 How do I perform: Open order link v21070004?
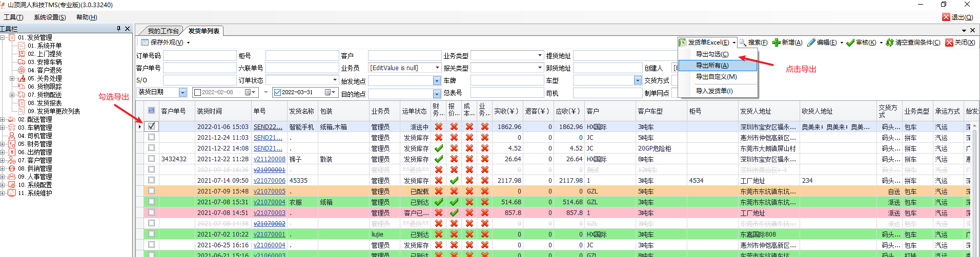[x=270, y=202]
